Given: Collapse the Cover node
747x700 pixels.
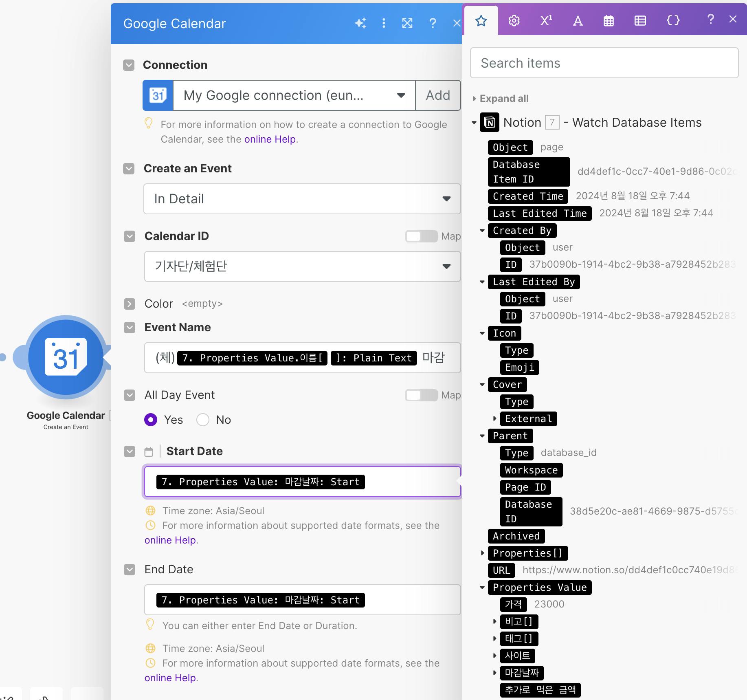Looking at the screenshot, I should pyautogui.click(x=482, y=385).
